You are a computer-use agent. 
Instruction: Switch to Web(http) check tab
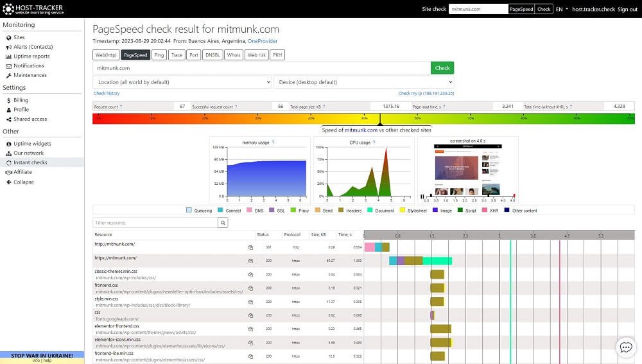(106, 55)
